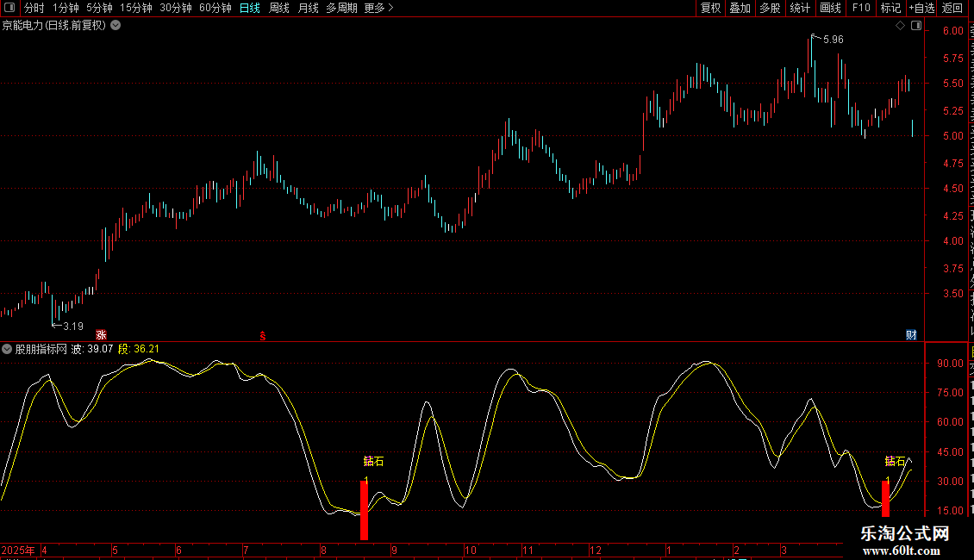Click the 5.00 price axis label
Image resolution: width=974 pixels, height=560 pixels.
pos(952,136)
